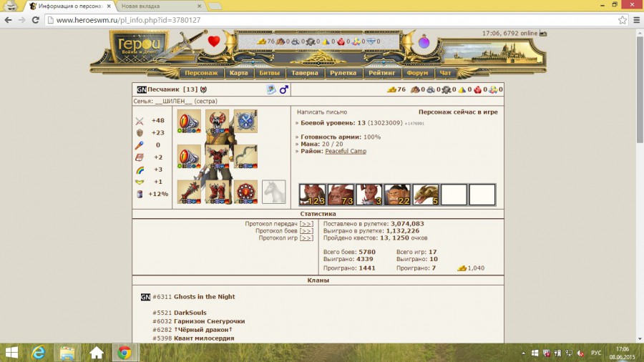Screen dimensions: 644x362
Task: Click family member __ШИЛЕН__ link
Action: tap(173, 101)
